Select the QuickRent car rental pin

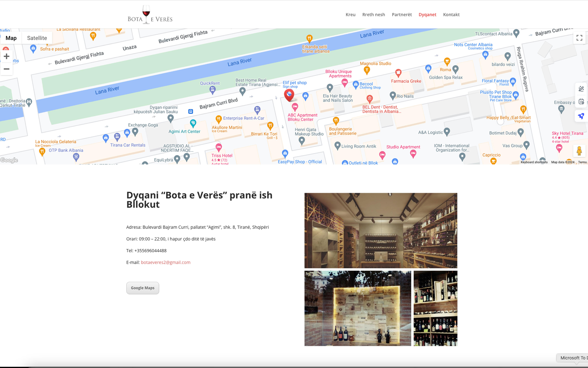pos(213,90)
